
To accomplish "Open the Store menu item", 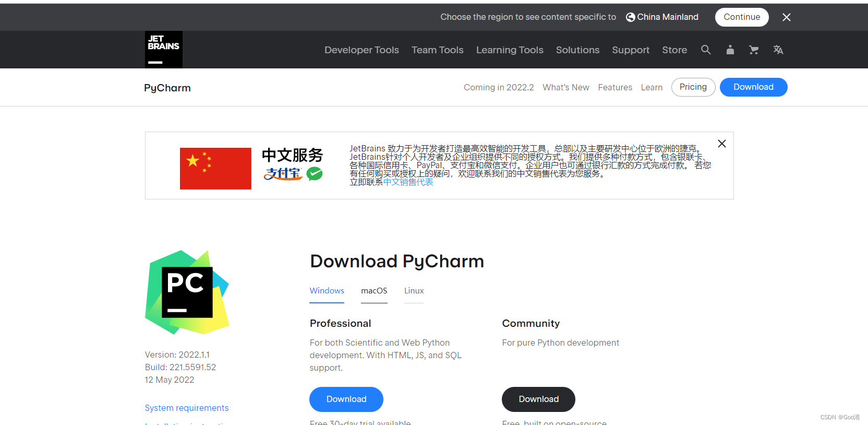I will (674, 50).
